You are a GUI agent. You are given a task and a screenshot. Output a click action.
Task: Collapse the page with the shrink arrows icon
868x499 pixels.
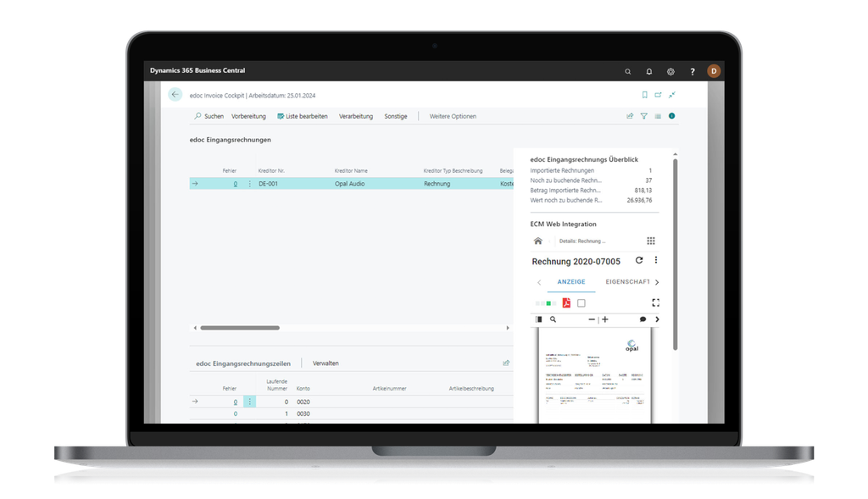pos(671,95)
